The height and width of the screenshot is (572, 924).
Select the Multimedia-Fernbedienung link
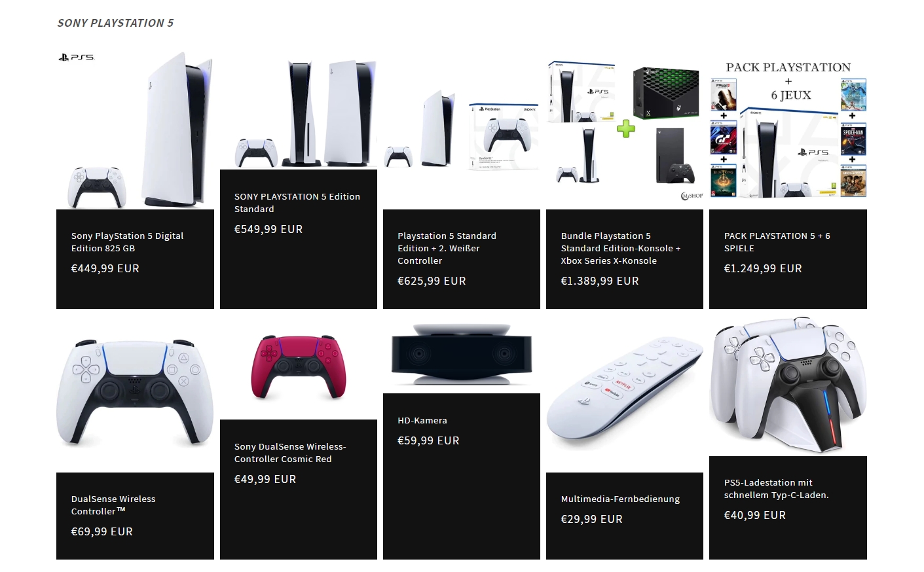(x=620, y=499)
